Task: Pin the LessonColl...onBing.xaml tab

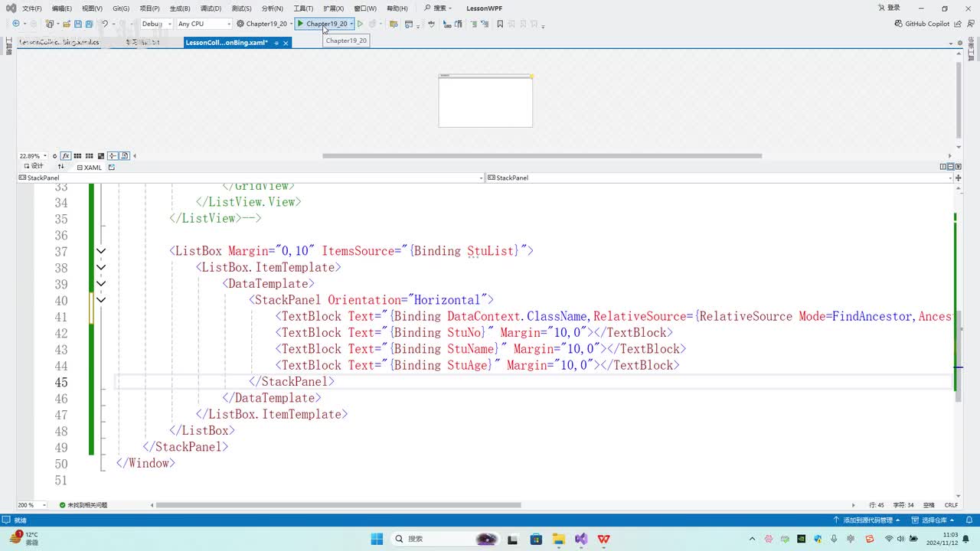Action: tap(276, 43)
